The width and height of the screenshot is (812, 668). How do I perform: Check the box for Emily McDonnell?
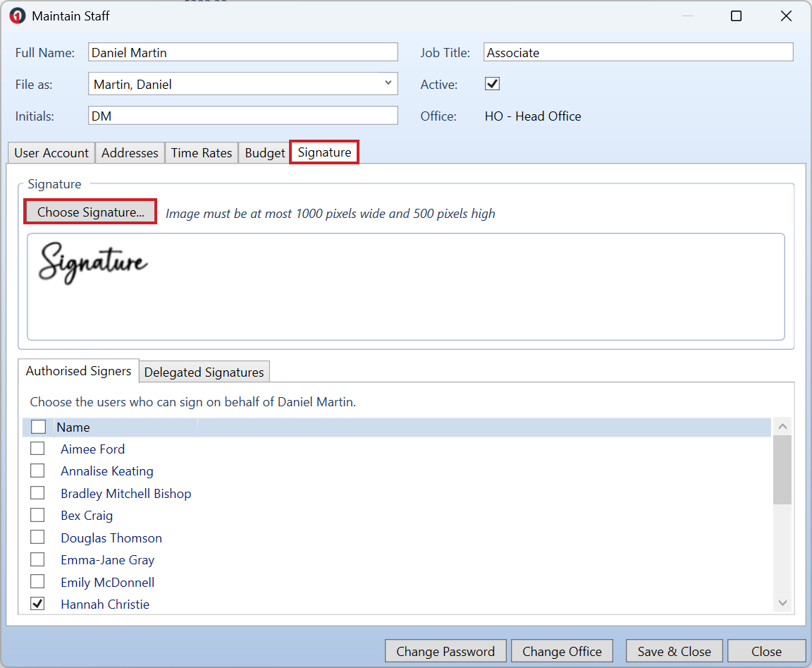tap(37, 581)
